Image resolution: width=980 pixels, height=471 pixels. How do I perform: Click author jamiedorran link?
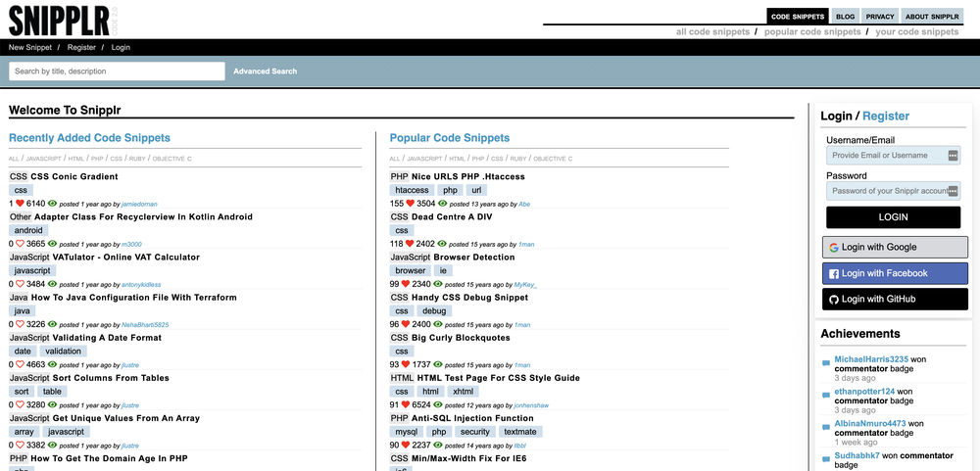pyautogui.click(x=139, y=205)
